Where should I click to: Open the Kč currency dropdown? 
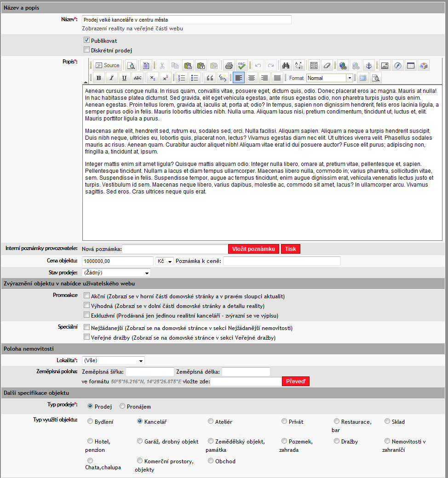(x=165, y=261)
